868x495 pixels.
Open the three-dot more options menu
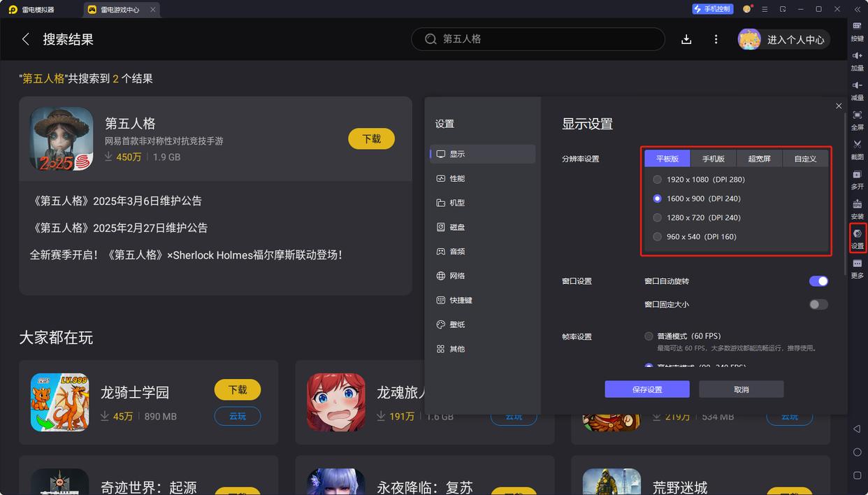pyautogui.click(x=716, y=39)
